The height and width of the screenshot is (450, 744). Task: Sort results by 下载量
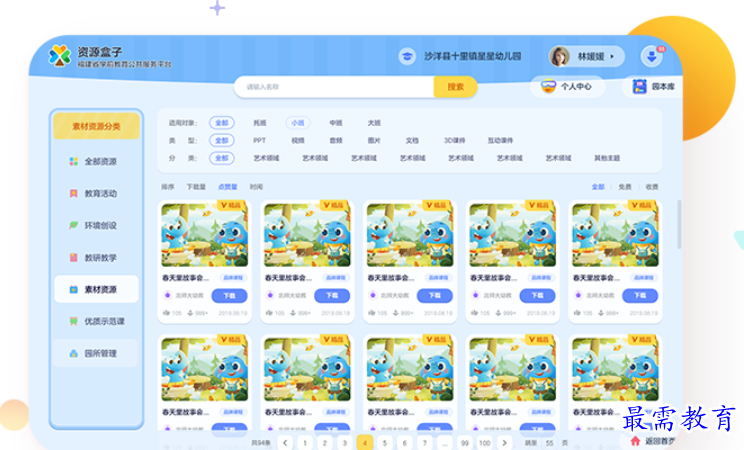(196, 187)
